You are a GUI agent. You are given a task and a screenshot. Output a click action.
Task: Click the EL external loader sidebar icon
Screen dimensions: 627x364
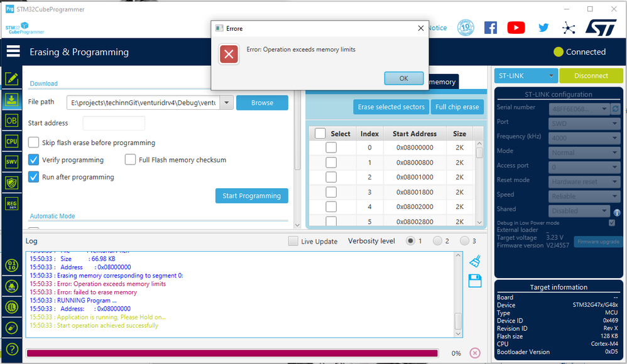pos(12,307)
